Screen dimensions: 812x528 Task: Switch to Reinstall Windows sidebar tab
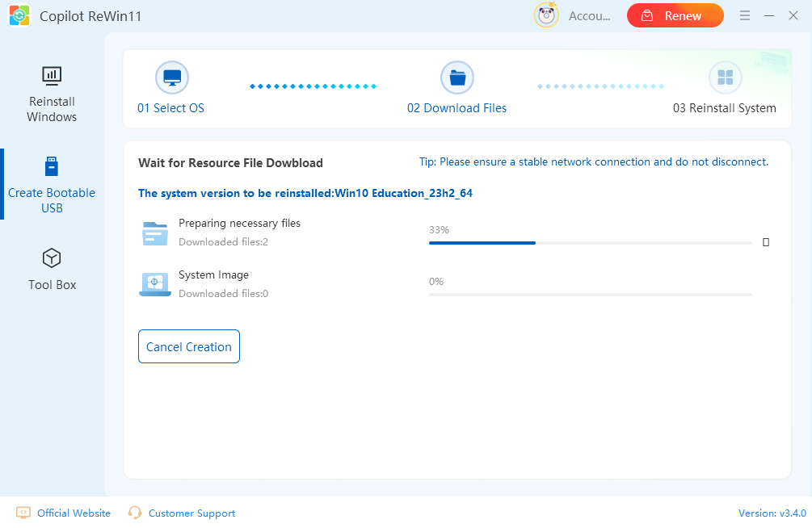(52, 95)
